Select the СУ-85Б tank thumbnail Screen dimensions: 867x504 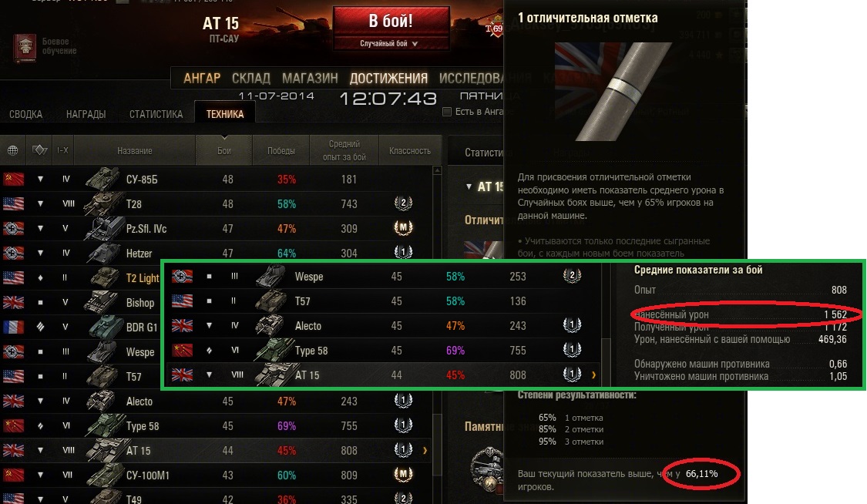(102, 179)
